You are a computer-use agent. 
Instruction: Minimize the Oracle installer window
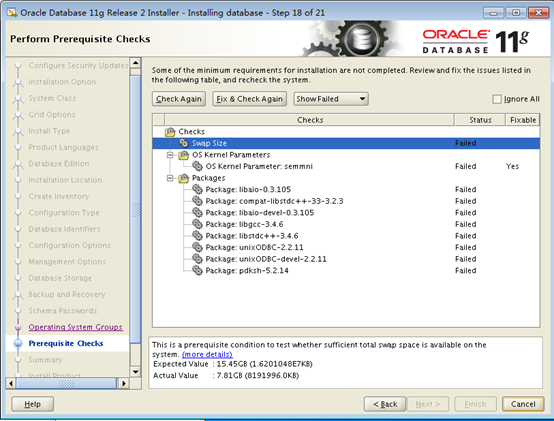[x=494, y=13]
